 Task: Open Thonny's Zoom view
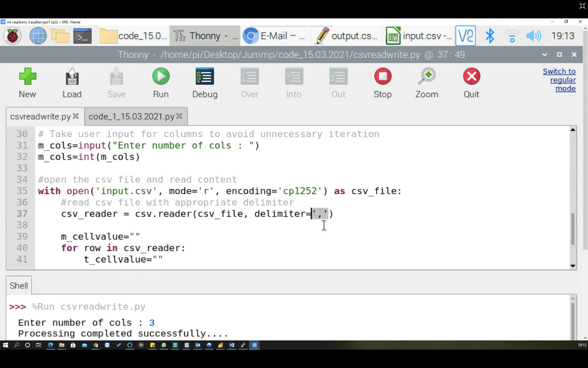tap(427, 83)
